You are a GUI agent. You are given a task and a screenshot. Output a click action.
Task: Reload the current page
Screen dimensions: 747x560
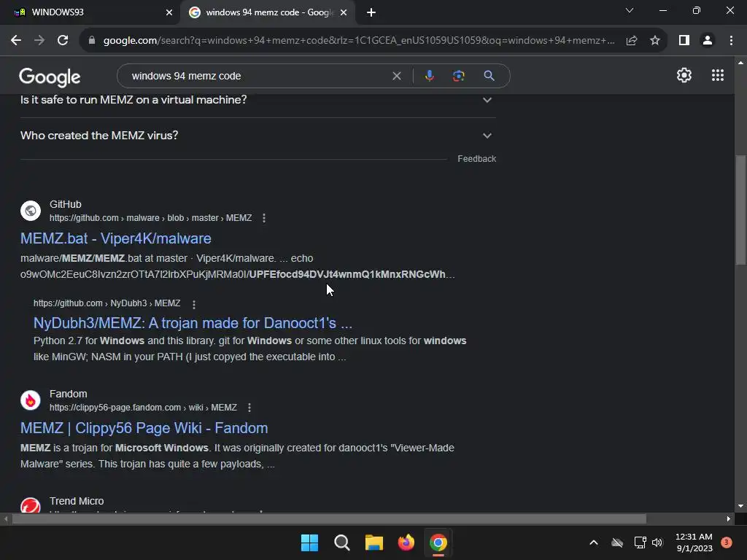63,41
